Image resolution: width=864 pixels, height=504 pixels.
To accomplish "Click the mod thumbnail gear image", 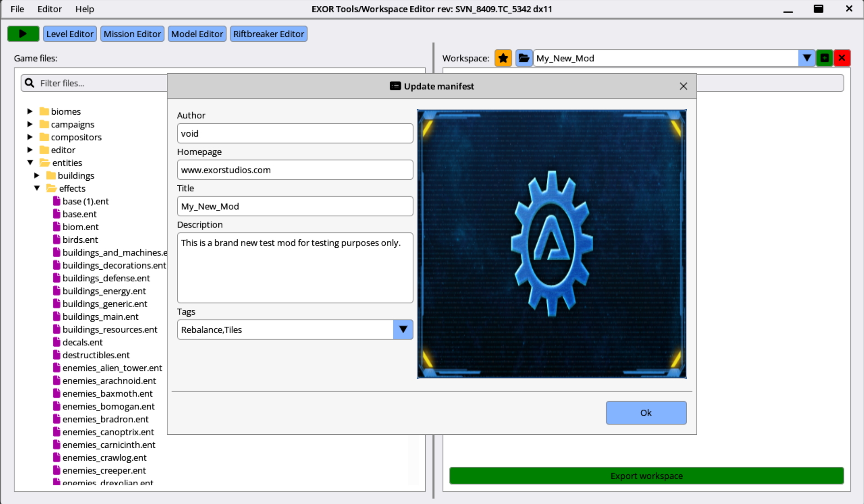I will [552, 244].
